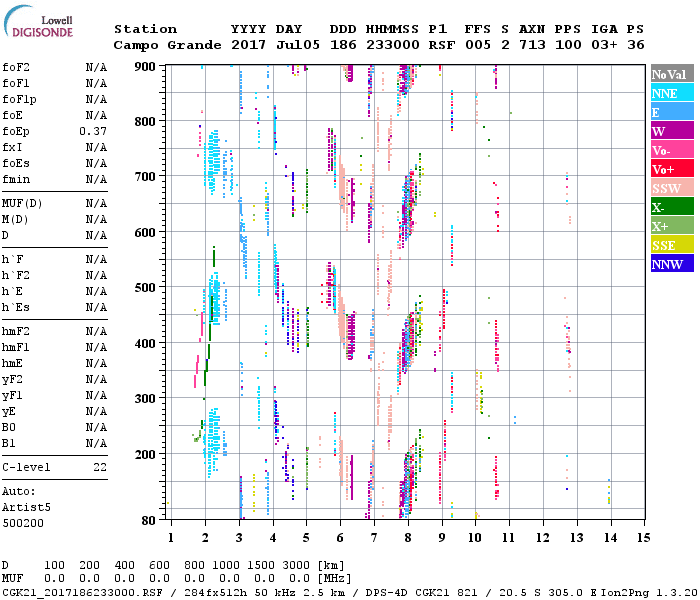Select the light green X+ legend swatch
Image resolution: width=700 pixels, height=600 pixels.
click(671, 226)
